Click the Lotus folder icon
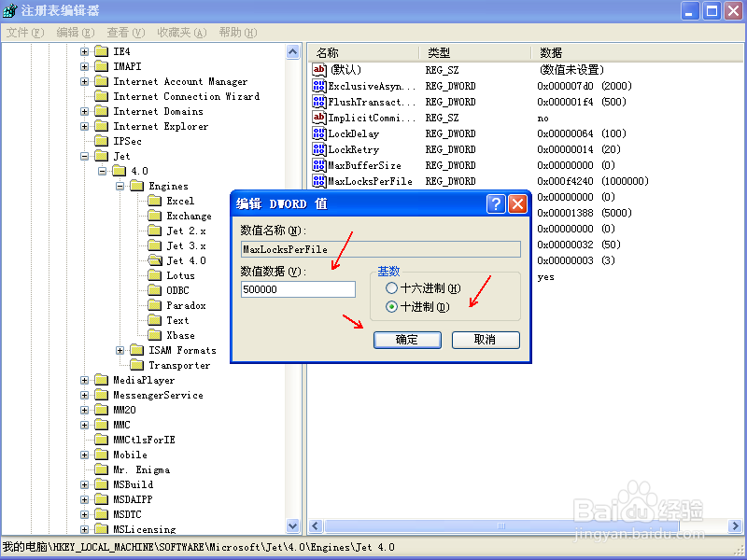747x560 pixels. tap(154, 275)
